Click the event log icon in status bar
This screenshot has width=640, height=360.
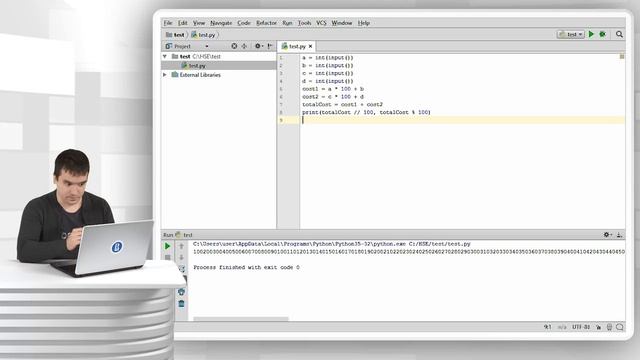[x=620, y=327]
